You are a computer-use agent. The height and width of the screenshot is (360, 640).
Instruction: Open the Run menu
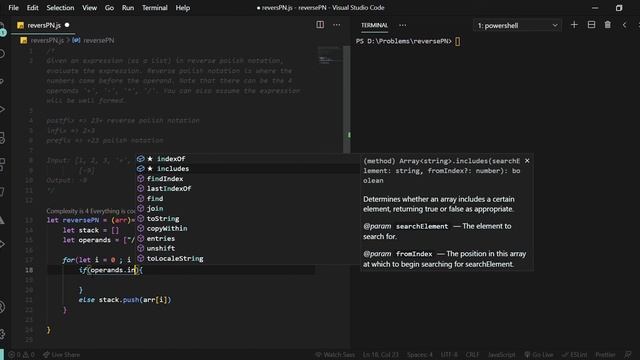tap(128, 8)
